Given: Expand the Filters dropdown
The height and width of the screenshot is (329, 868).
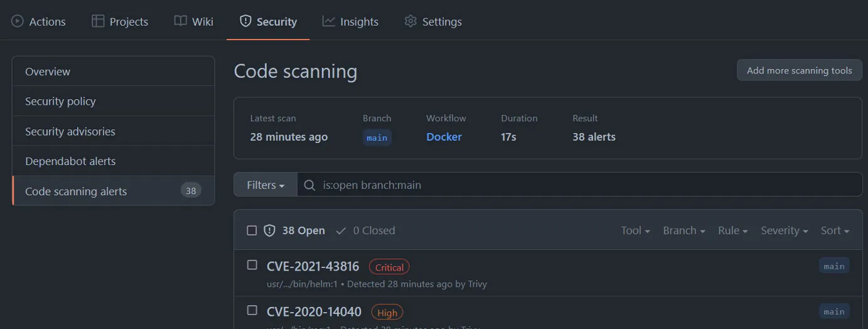Looking at the screenshot, I should [x=265, y=185].
